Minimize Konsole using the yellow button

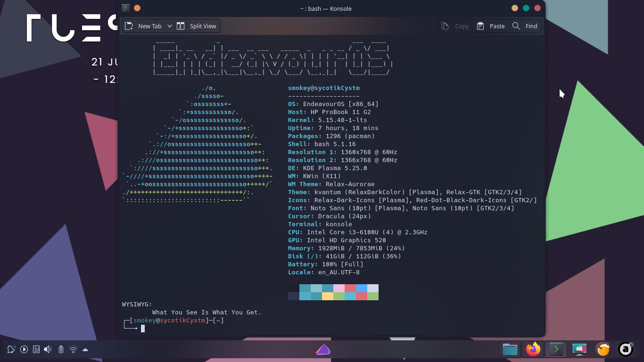coord(515,8)
